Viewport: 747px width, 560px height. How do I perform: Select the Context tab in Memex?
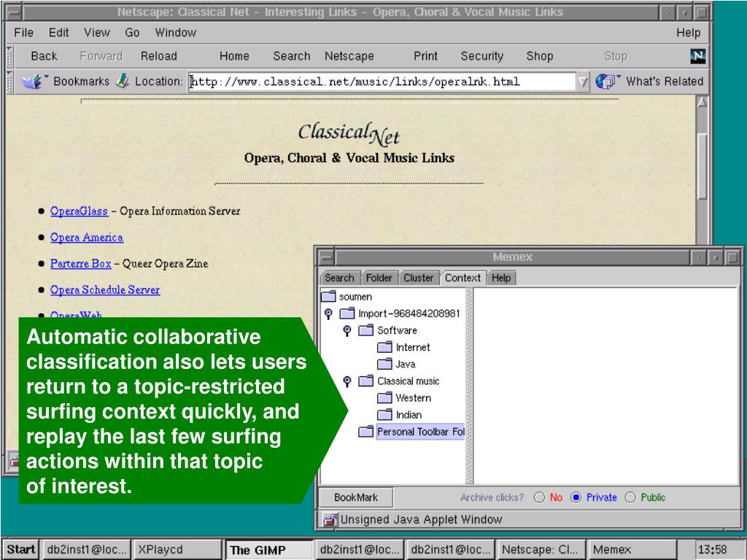pos(462,278)
